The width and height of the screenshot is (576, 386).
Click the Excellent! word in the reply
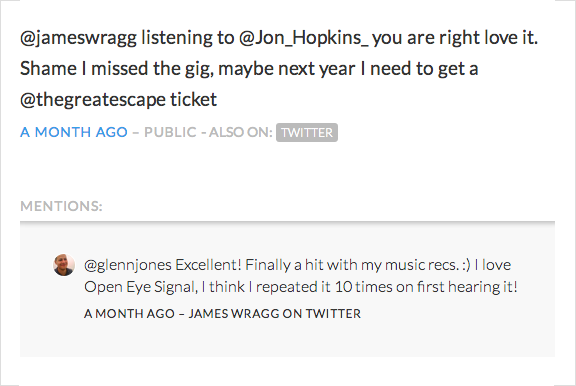tap(208, 265)
